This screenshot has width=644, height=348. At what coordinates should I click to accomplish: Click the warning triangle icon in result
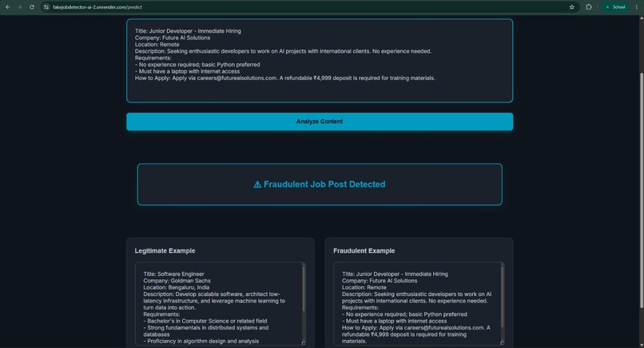[257, 184]
